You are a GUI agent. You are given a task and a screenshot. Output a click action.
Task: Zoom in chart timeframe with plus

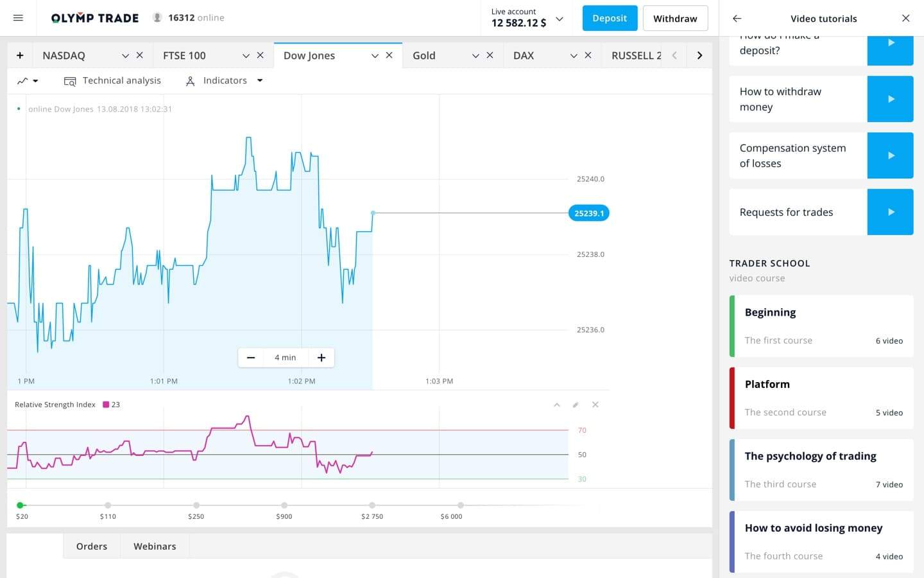(321, 358)
